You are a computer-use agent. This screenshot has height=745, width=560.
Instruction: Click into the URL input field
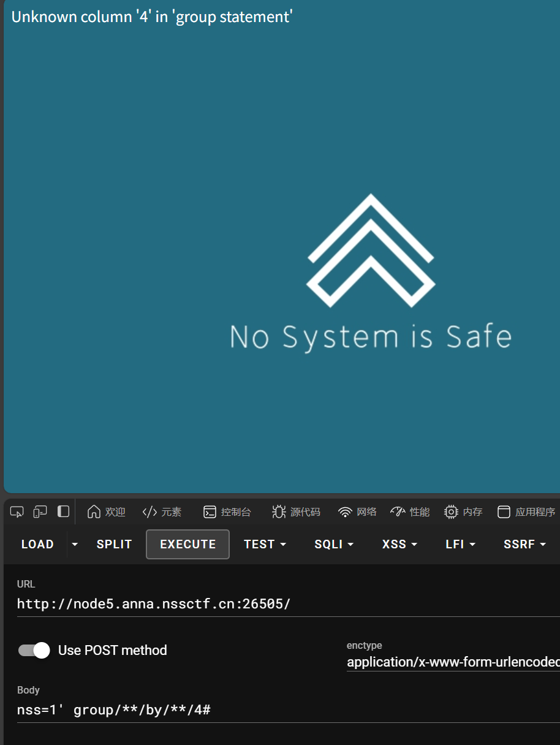276,604
